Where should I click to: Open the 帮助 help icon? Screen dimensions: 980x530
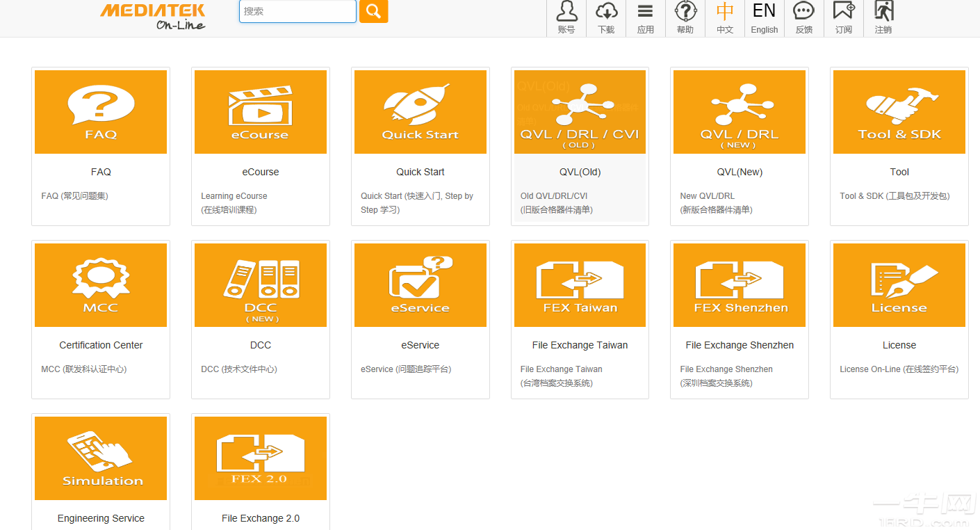[685, 18]
